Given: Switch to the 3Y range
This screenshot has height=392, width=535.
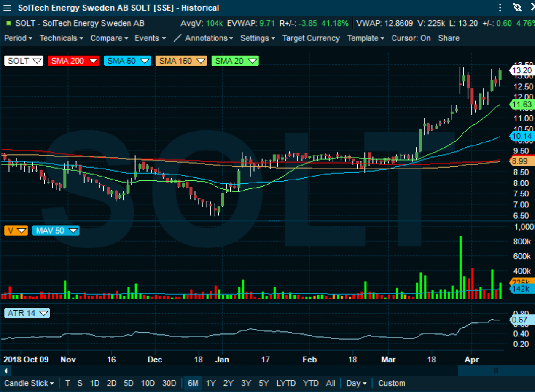Looking at the screenshot, I should point(246,383).
